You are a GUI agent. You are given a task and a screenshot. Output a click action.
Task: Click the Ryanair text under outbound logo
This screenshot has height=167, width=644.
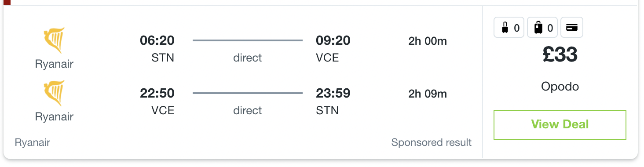click(54, 64)
